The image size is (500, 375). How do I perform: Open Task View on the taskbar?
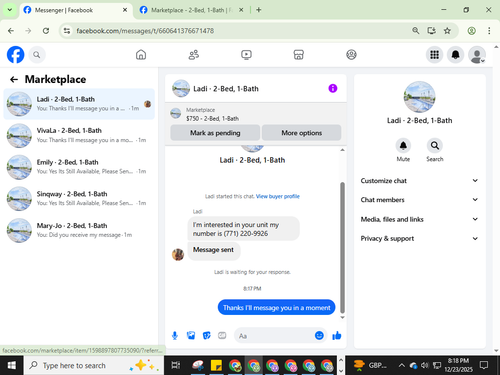tap(176, 365)
